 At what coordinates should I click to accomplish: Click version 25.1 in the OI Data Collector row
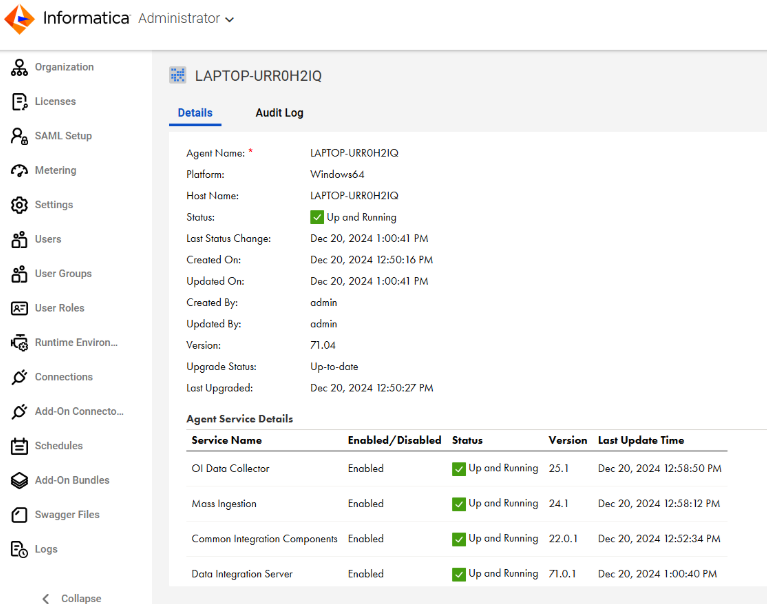[559, 469]
